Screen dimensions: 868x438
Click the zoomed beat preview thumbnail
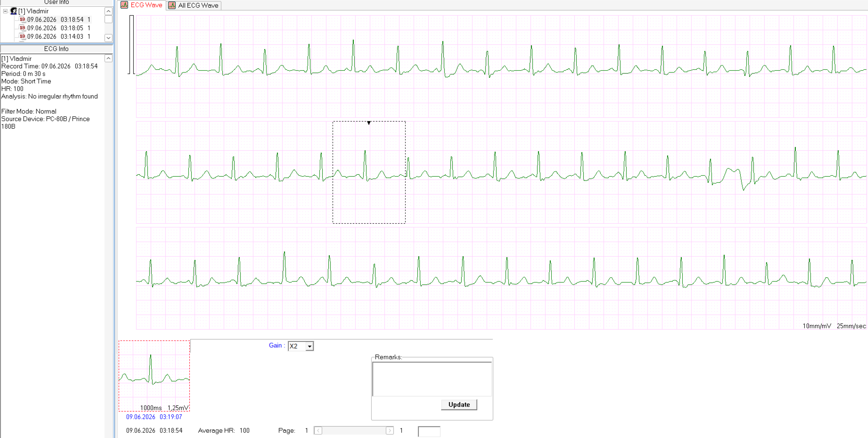154,376
